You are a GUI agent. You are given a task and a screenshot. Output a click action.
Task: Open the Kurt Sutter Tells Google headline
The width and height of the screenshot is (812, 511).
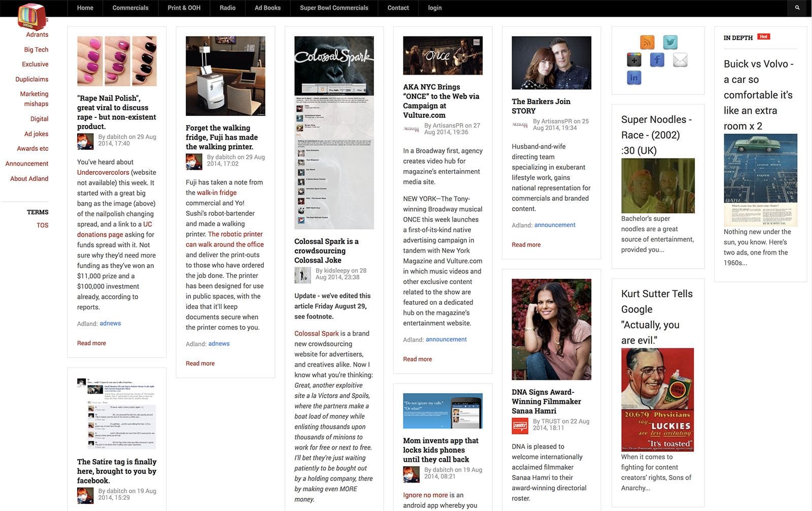[x=657, y=317]
